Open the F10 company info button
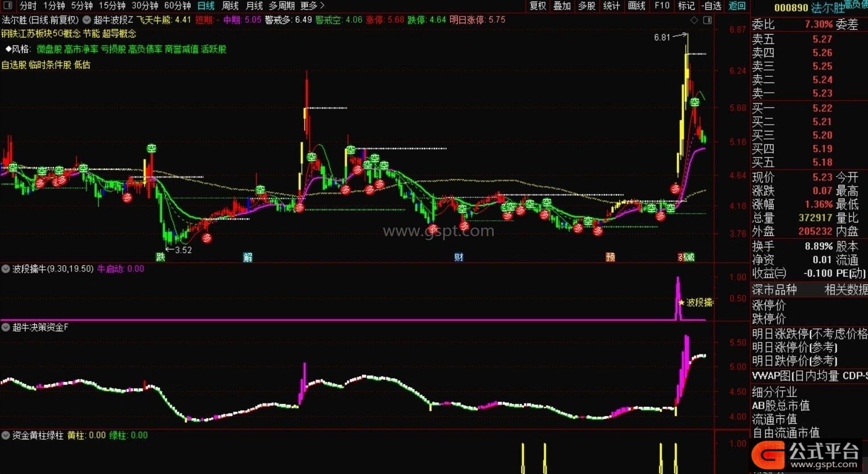Screen dimensions: 868x474 click(x=662, y=6)
